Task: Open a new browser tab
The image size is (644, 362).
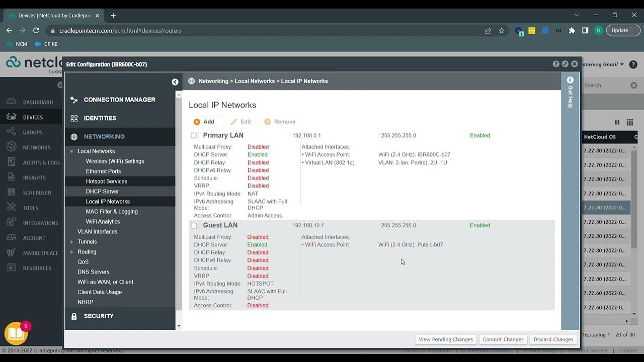Action: pyautogui.click(x=113, y=16)
